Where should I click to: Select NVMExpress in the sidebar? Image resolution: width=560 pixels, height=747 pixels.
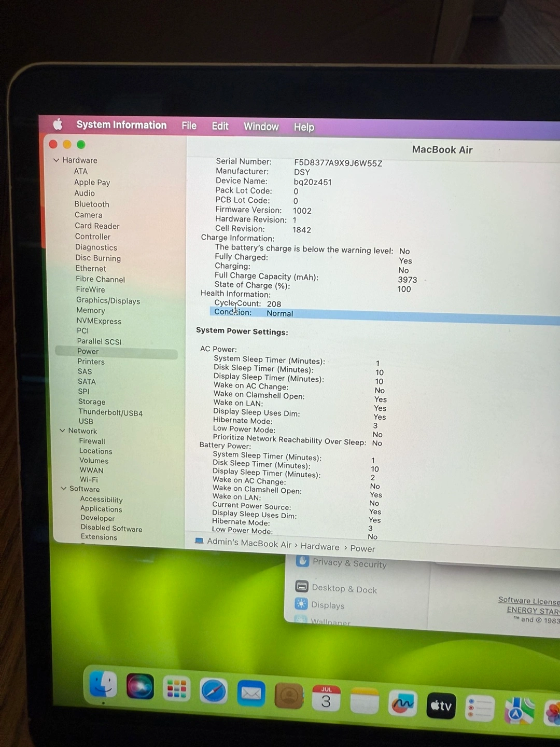pyautogui.click(x=99, y=321)
